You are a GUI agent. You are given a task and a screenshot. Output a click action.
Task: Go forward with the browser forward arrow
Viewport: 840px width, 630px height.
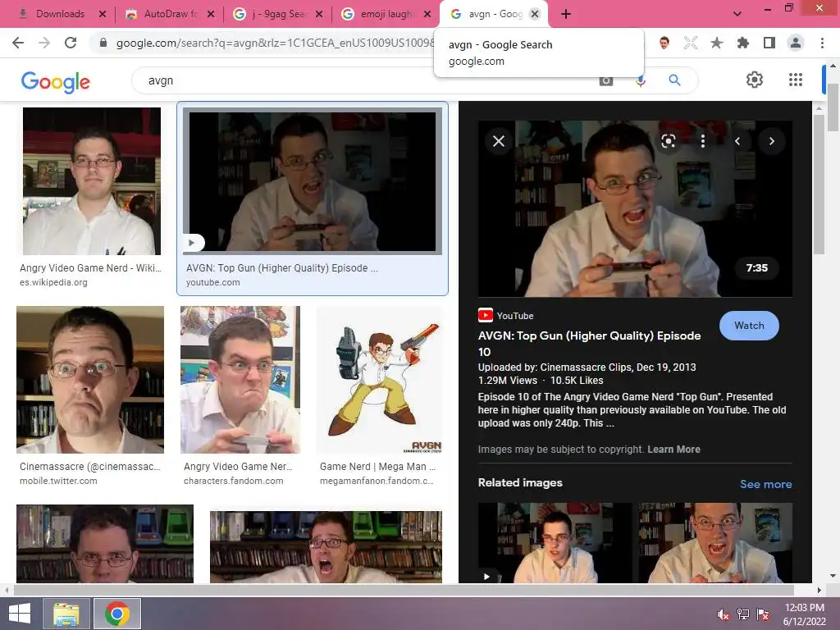click(x=44, y=43)
